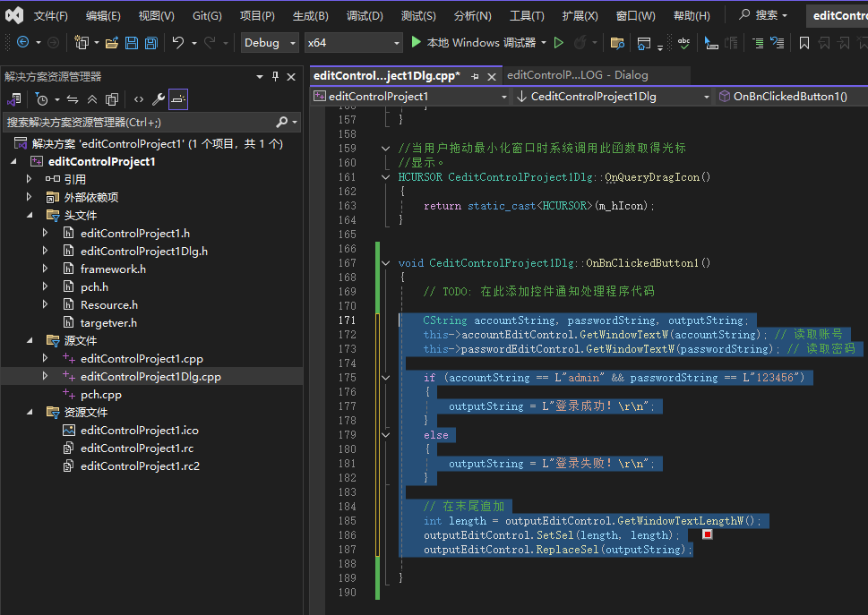Click Sync with Active Document icon
The height and width of the screenshot is (615, 868).
tap(73, 99)
